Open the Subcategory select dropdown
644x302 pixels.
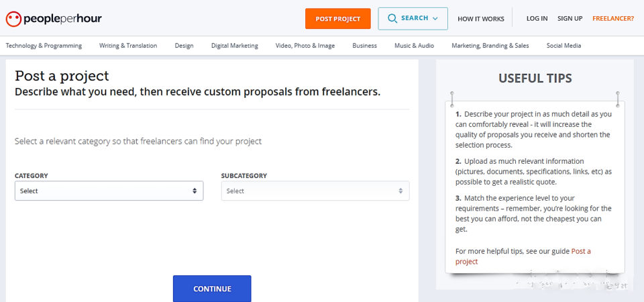[x=315, y=191]
